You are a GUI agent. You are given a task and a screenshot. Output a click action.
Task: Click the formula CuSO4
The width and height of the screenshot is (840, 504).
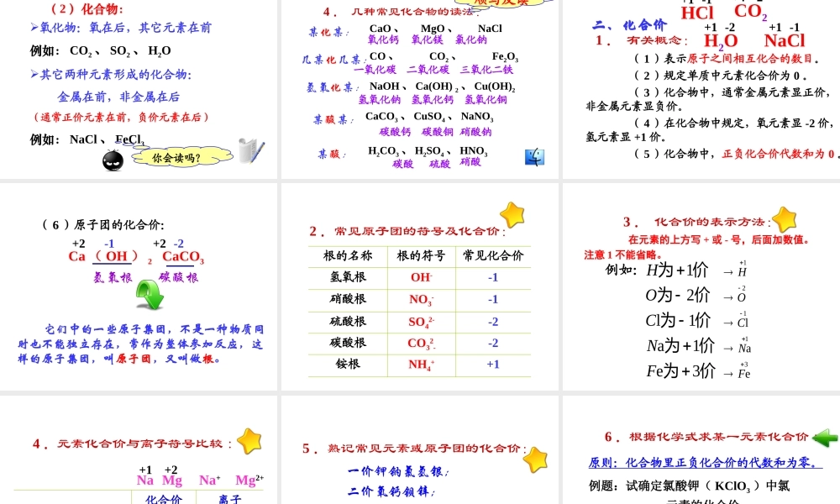(428, 117)
